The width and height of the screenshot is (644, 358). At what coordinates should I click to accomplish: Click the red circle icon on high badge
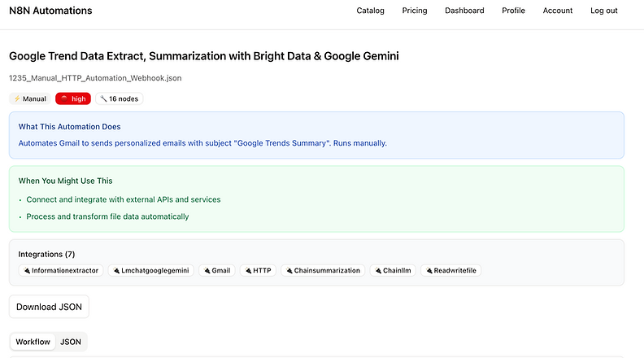pyautogui.click(x=64, y=98)
